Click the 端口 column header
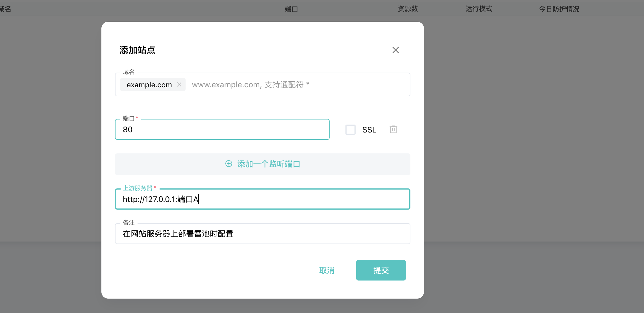 coord(291,9)
